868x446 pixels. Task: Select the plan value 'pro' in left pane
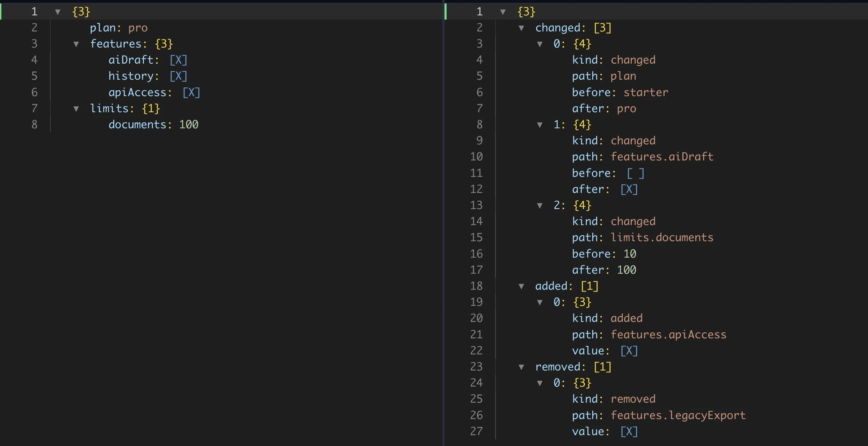click(138, 28)
